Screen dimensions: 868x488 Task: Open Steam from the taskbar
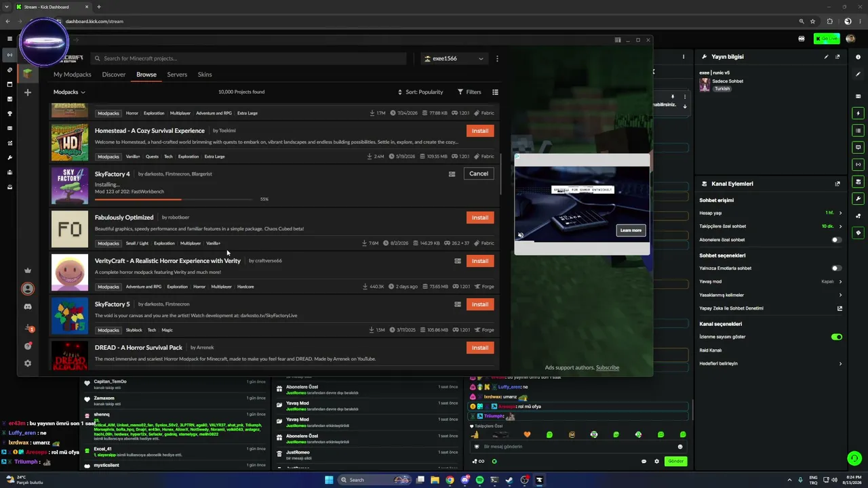[509, 480]
